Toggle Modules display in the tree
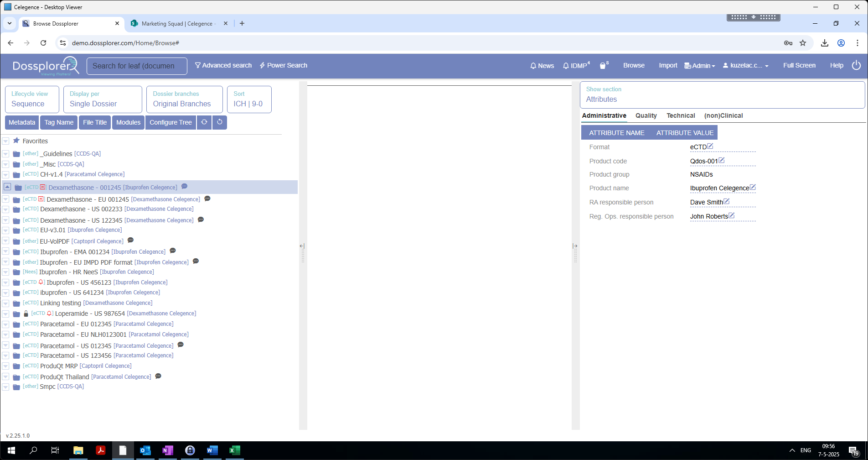This screenshot has width=868, height=460. tap(128, 122)
